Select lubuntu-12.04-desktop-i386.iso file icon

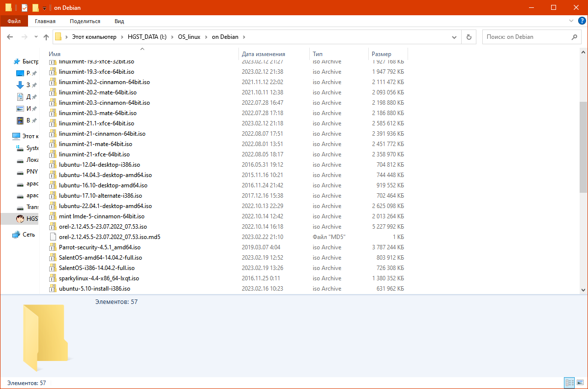(x=53, y=165)
